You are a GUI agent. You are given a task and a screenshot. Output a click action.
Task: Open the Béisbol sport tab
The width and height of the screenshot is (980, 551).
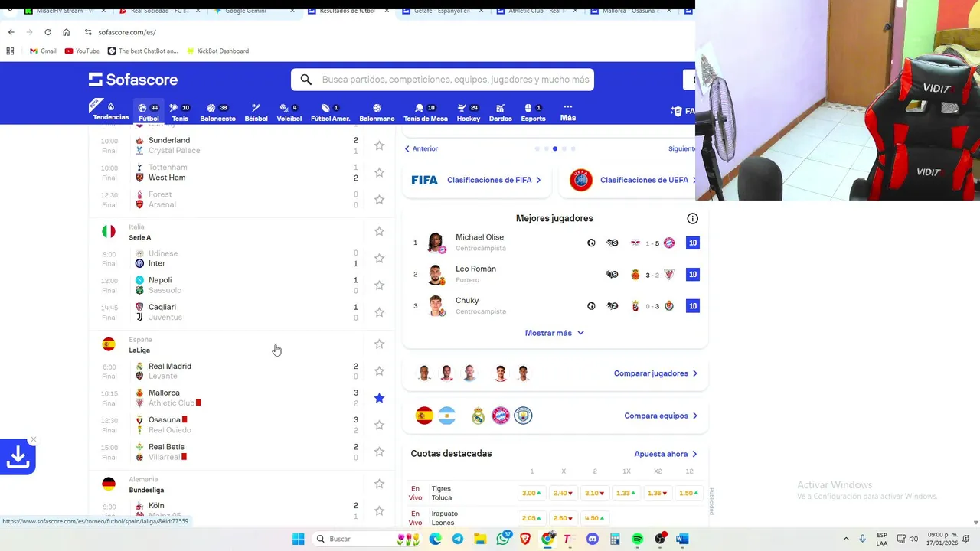click(256, 112)
